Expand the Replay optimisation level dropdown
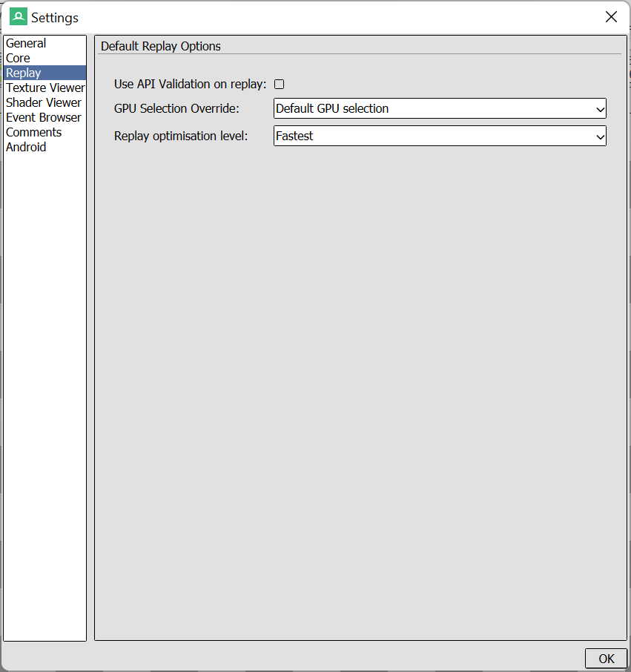631x672 pixels. [x=439, y=136]
